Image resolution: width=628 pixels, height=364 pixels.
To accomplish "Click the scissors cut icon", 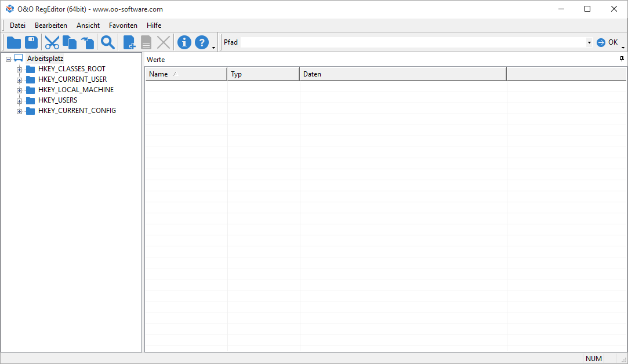I will [52, 42].
